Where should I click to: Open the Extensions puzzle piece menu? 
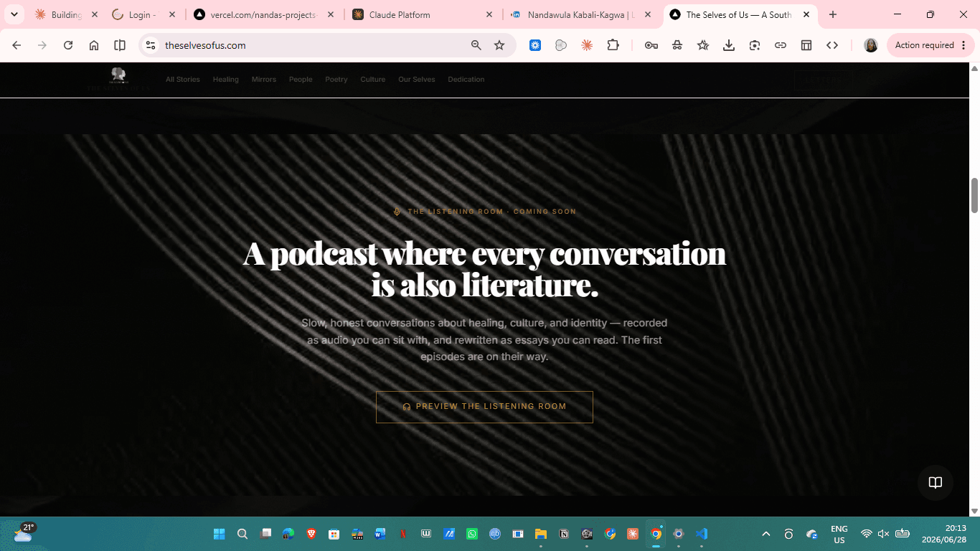(x=613, y=45)
